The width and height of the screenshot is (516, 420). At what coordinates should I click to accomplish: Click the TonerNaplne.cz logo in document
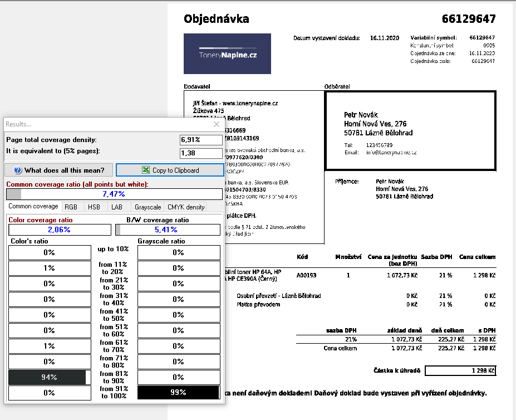tap(228, 53)
